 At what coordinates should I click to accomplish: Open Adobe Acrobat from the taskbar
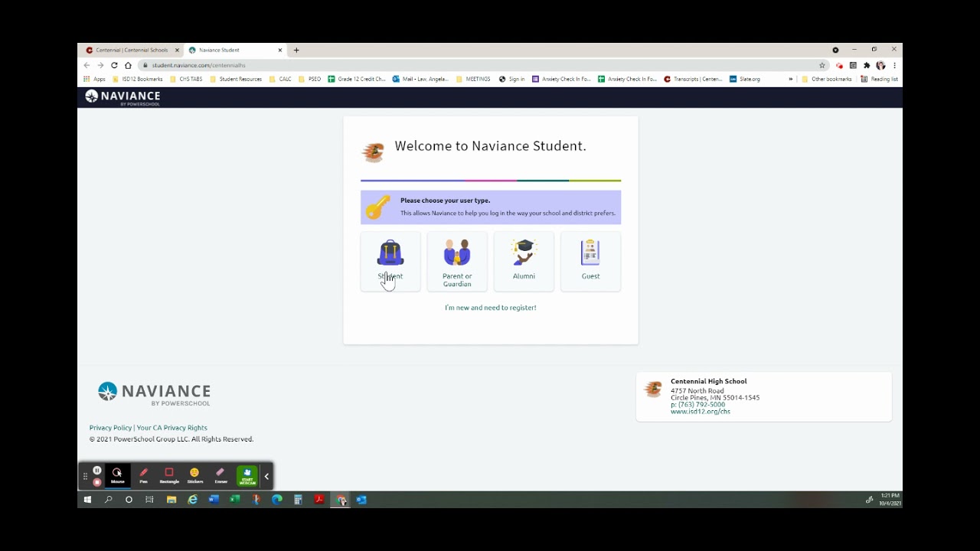pos(319,500)
